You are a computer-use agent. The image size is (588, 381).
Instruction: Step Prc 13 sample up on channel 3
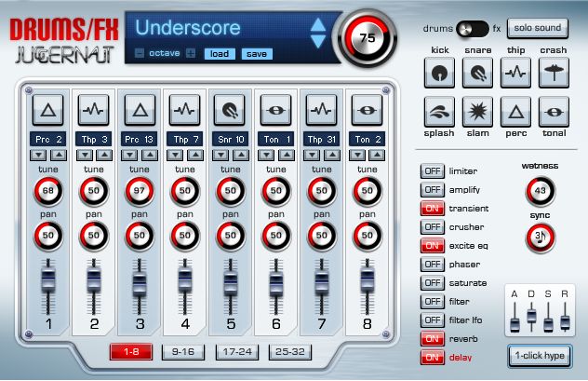(x=150, y=155)
